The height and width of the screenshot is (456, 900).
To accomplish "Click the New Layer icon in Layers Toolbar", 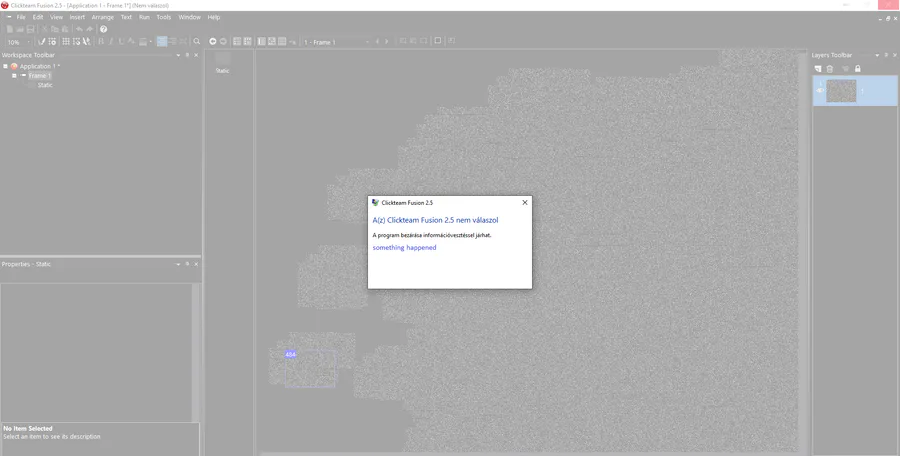I will [818, 68].
